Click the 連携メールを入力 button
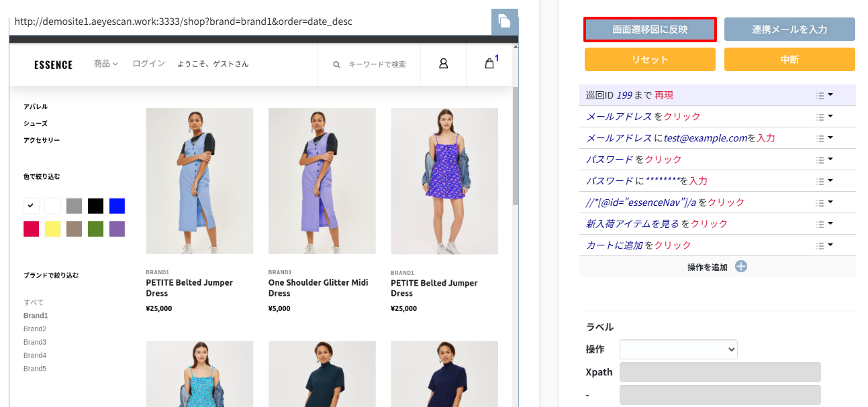 pyautogui.click(x=789, y=30)
